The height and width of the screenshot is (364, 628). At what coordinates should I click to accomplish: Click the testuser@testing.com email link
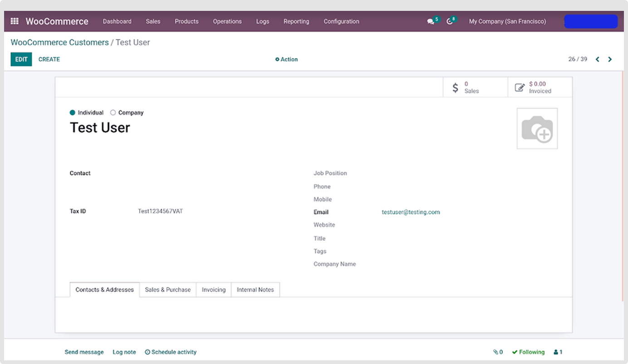click(x=411, y=212)
